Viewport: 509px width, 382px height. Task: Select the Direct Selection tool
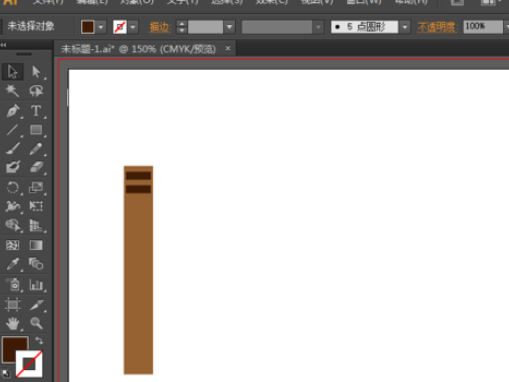click(x=36, y=72)
